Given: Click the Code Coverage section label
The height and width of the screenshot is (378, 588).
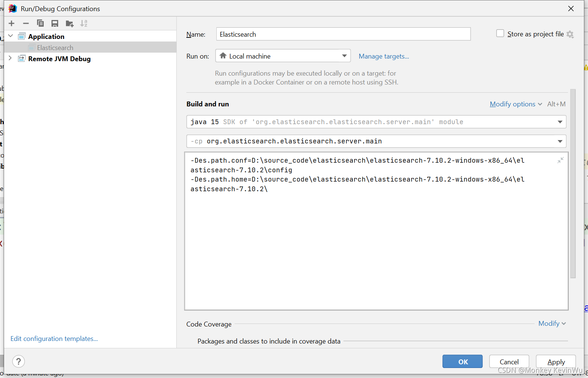Looking at the screenshot, I should (x=209, y=324).
